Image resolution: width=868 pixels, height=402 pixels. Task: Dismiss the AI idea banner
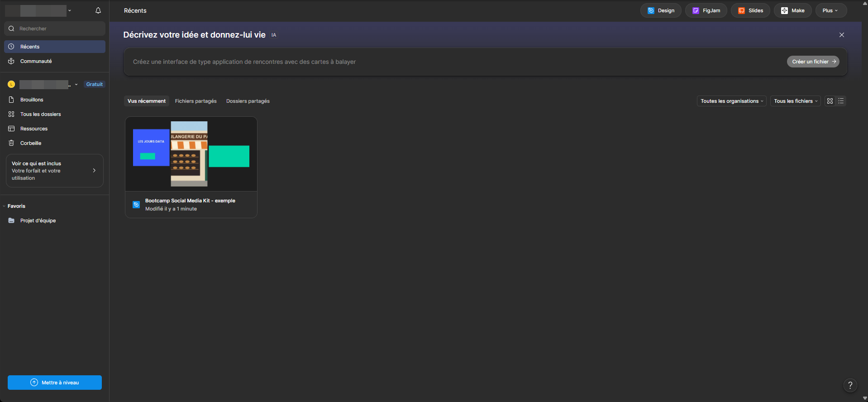[842, 35]
